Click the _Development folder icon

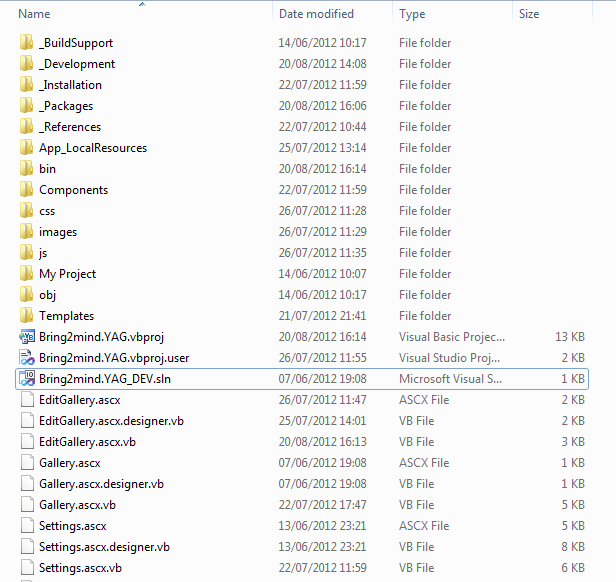pos(26,63)
